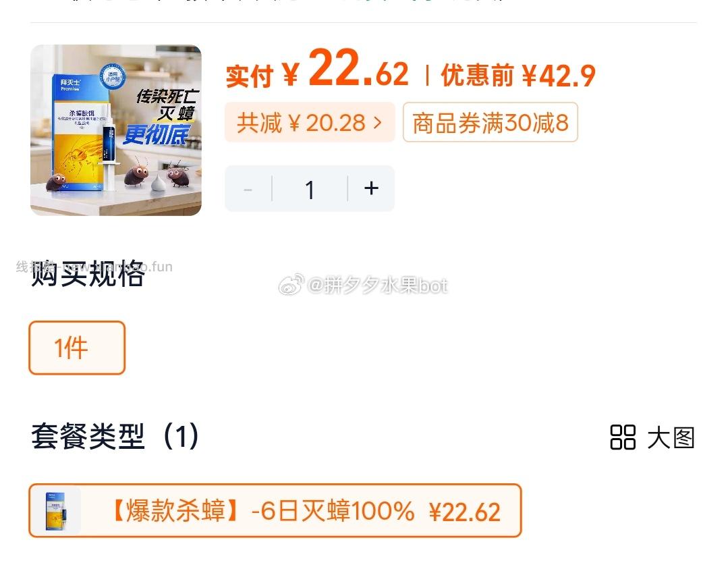The image size is (728, 569).
Task: Open the main product image thumbnail
Action: tap(116, 130)
